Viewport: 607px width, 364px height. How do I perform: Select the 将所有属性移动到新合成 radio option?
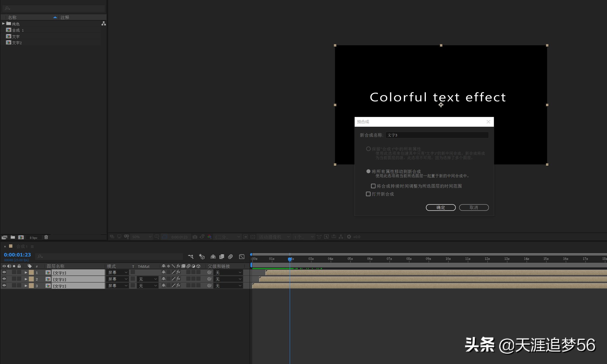pyautogui.click(x=368, y=171)
